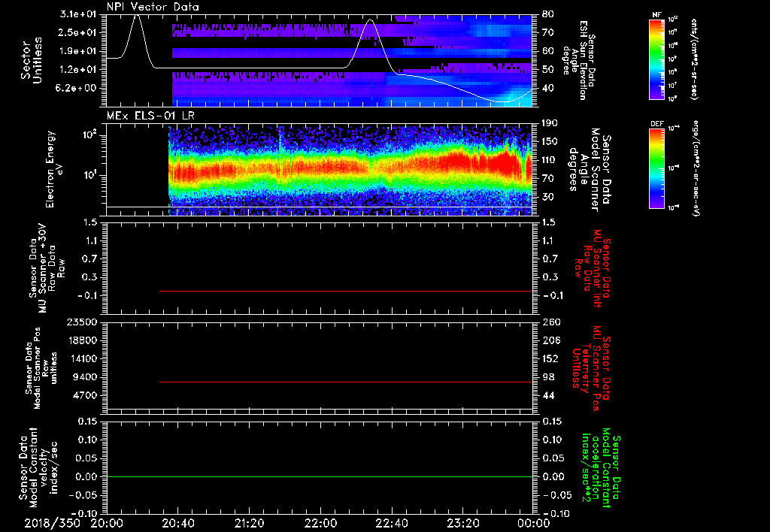
Task: Click the 'NF' colorbar heading
Action: point(656,15)
